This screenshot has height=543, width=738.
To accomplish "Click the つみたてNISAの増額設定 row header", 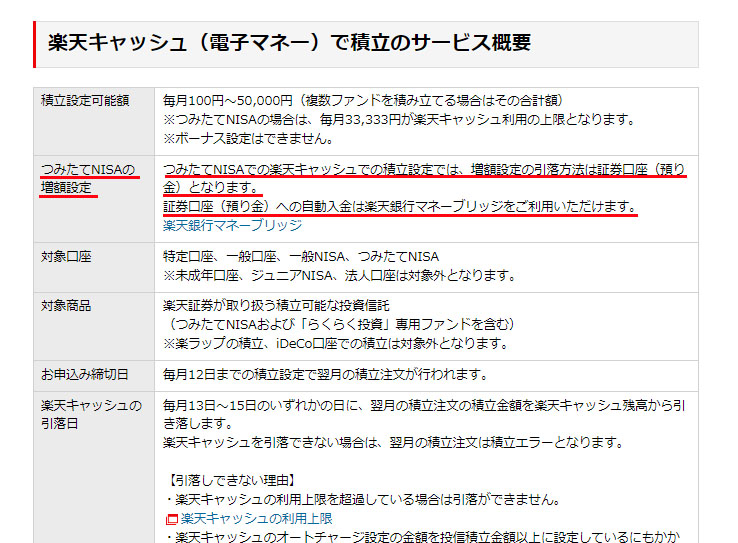I will point(88,178).
